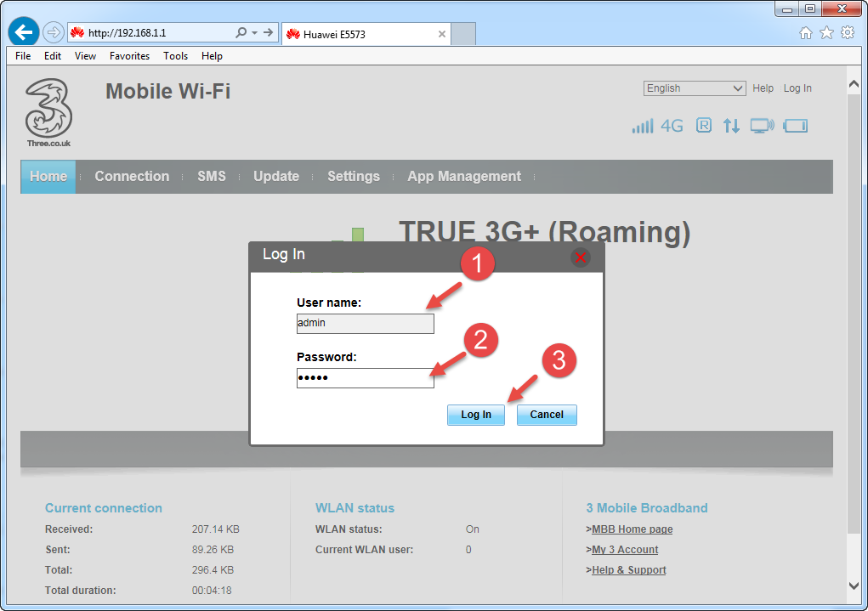This screenshot has width=868, height=611.
Task: Close the Log In dialog with red X
Action: point(580,257)
